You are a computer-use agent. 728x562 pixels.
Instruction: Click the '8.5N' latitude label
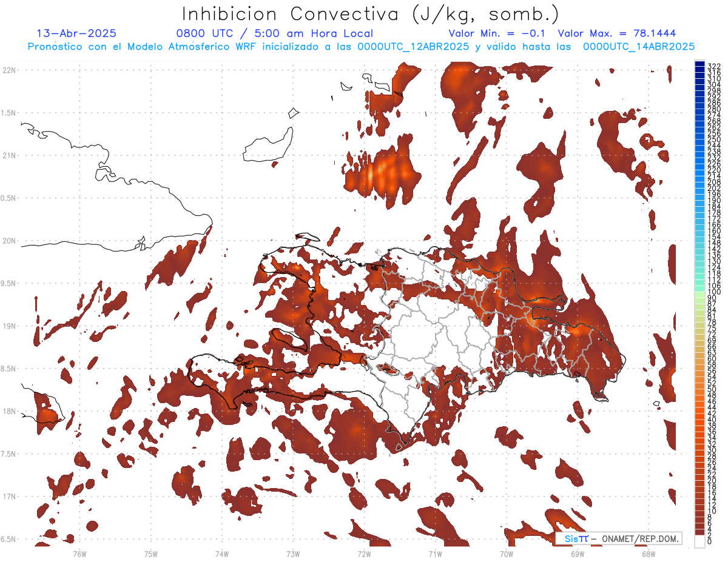[x=8, y=369]
